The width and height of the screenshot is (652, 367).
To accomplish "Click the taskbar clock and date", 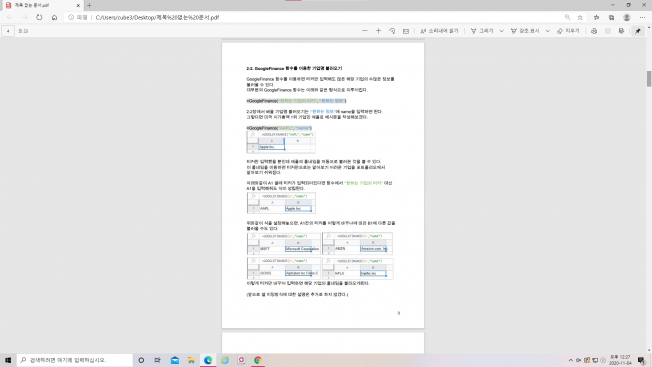I will (620, 360).
